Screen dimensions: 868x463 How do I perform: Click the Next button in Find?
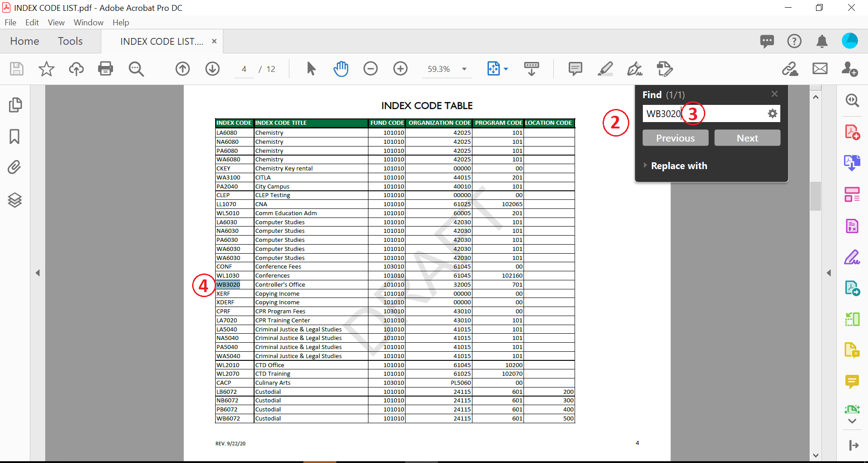click(747, 138)
